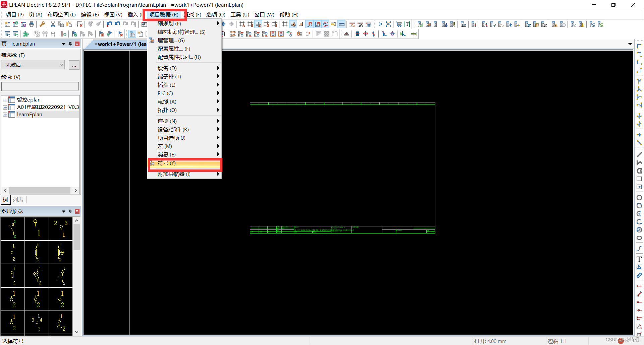
Task: Expand the 智控eplan project node
Action: click(x=5, y=100)
